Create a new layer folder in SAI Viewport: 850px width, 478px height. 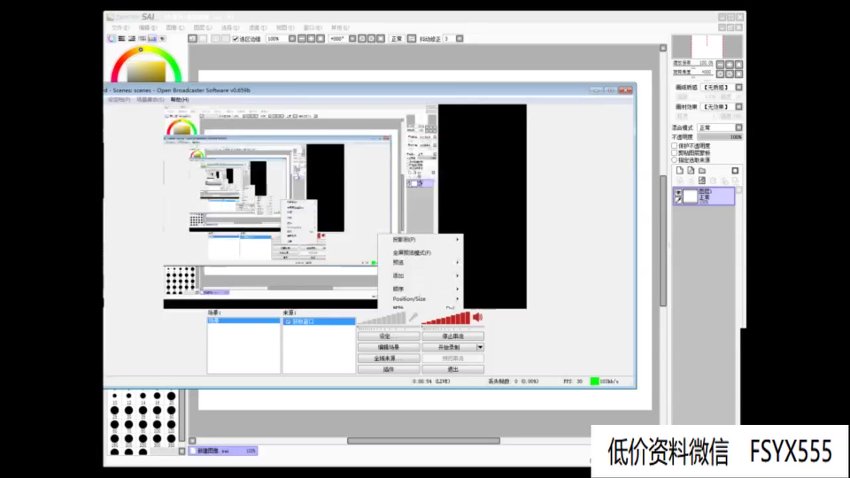[702, 170]
